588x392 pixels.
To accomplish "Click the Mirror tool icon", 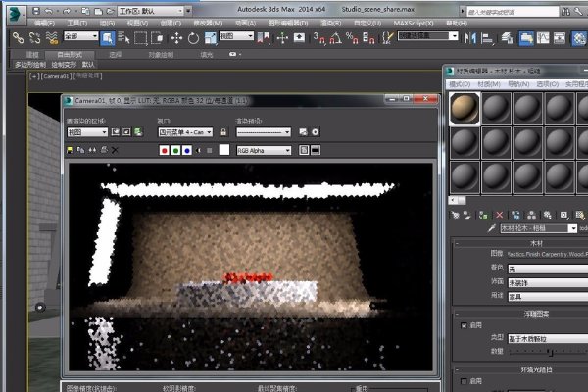I will [x=469, y=38].
